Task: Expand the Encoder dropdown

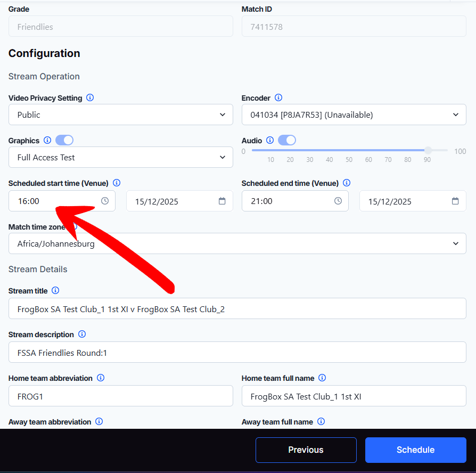Action: (x=354, y=115)
